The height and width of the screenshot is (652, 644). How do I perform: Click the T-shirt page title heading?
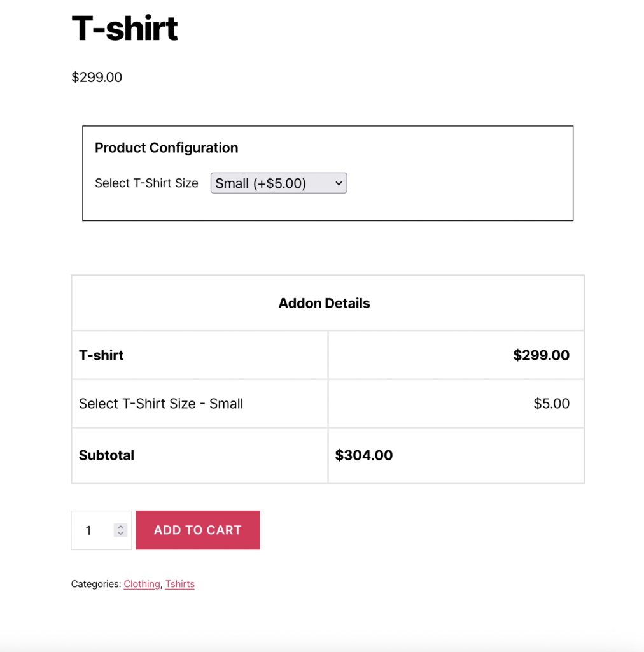click(125, 29)
